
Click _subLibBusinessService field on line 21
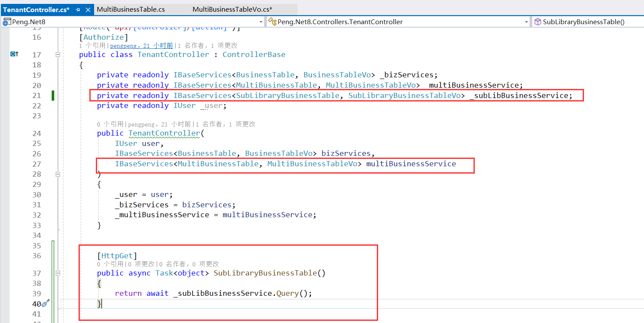tap(518, 95)
